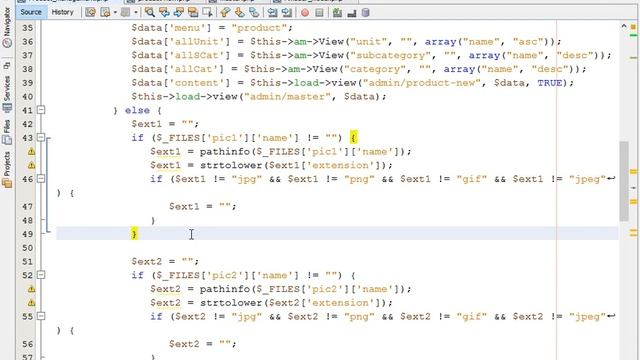Click the warning icon on the $ext1 strtolower line
This screenshot has height=360, width=640.
coord(31,165)
